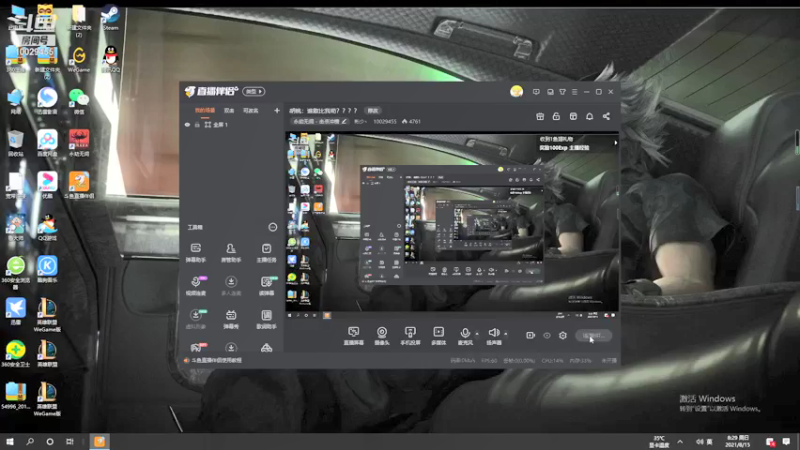The height and width of the screenshot is (450, 800).
Task: Click room number 10029455
Action: pos(385,121)
